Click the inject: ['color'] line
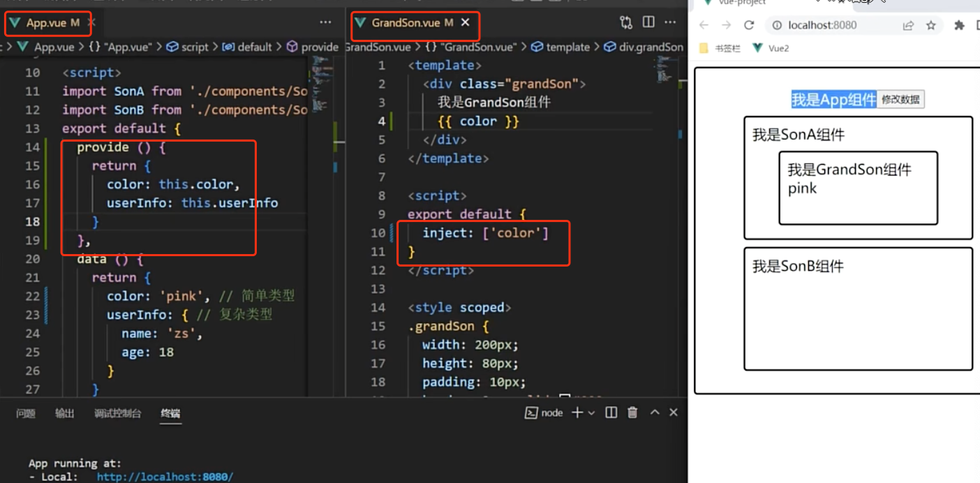This screenshot has height=483, width=980. pyautogui.click(x=486, y=233)
